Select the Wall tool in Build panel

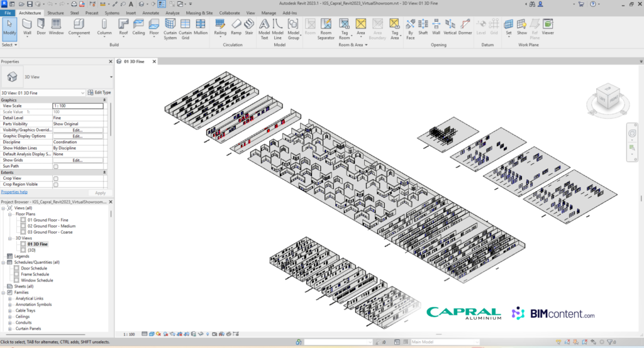pos(27,28)
